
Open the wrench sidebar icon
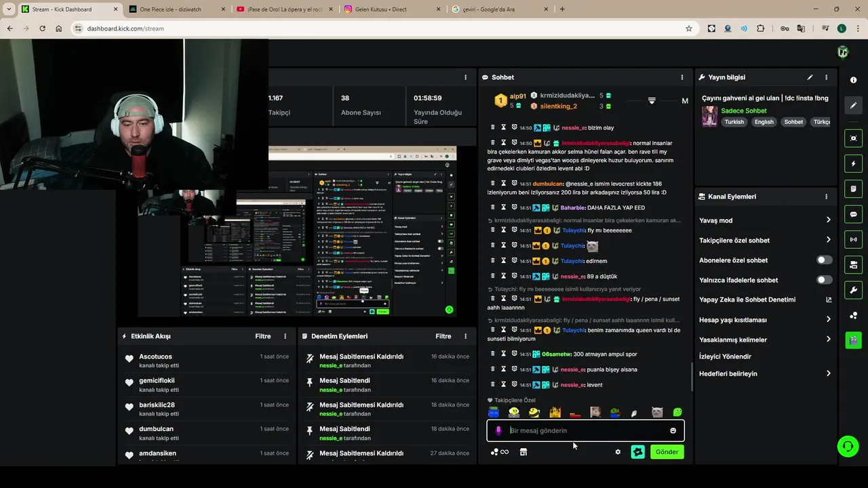[853, 290]
